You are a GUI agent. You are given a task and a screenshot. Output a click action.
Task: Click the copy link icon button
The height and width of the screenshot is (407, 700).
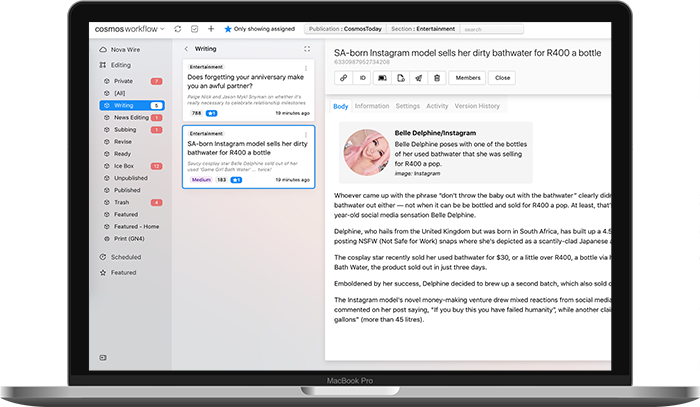coord(343,78)
